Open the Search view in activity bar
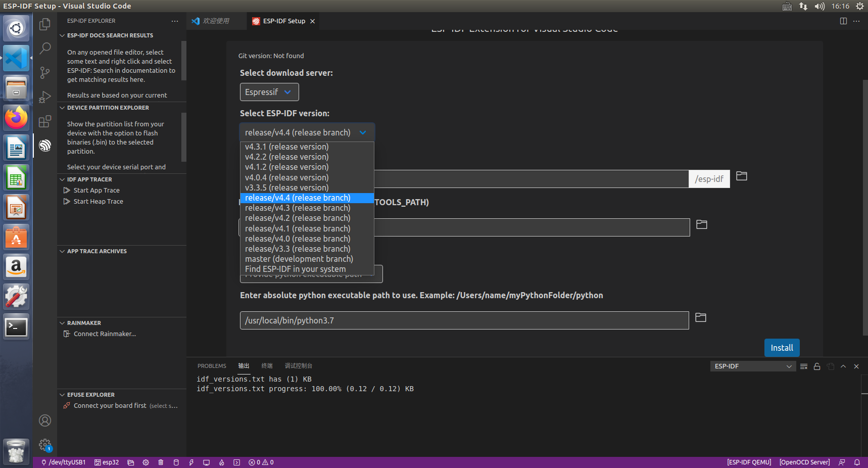 tap(45, 48)
